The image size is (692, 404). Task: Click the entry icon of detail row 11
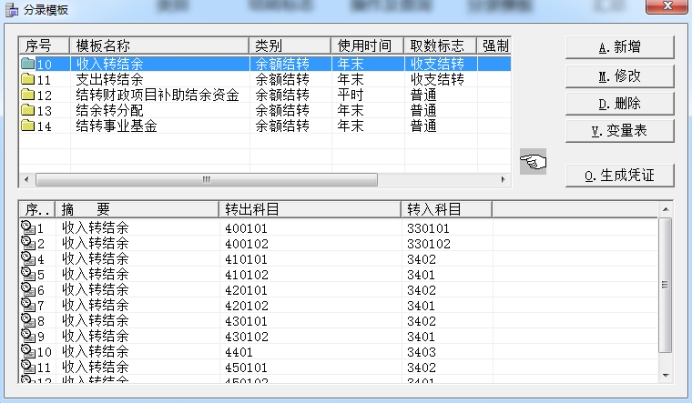pos(28,366)
